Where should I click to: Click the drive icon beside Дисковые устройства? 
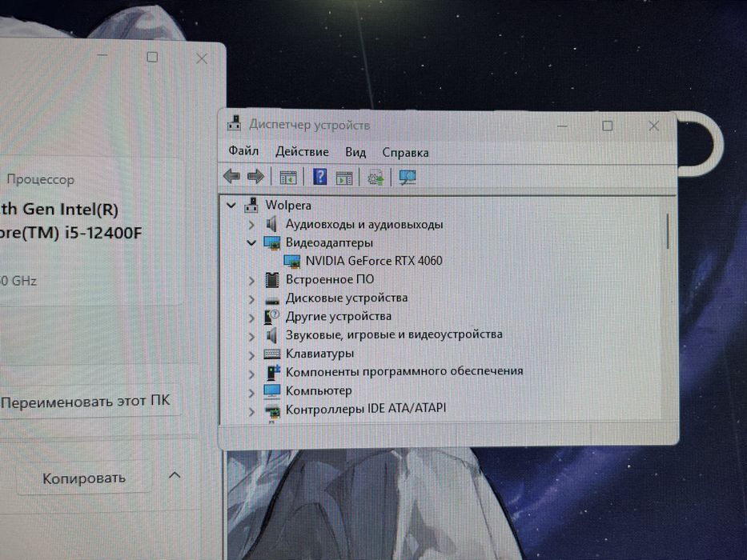272,300
